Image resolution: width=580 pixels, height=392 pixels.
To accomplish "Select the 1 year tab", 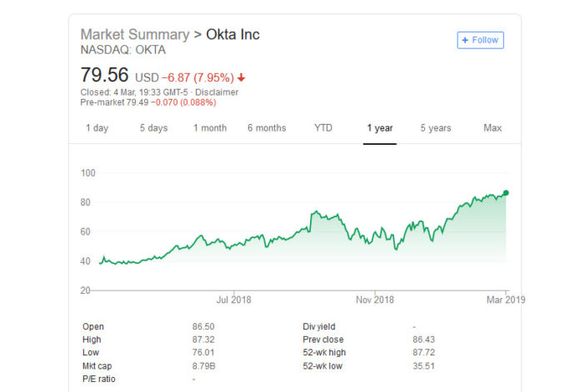I will [x=380, y=128].
